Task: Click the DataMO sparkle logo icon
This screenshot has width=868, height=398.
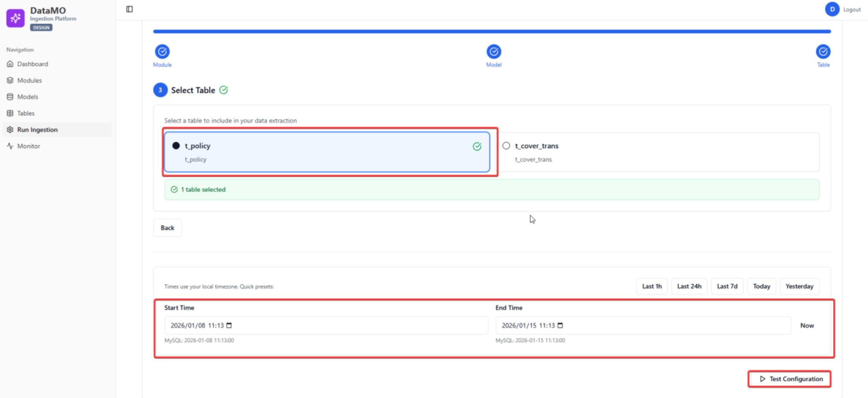Action: click(15, 18)
